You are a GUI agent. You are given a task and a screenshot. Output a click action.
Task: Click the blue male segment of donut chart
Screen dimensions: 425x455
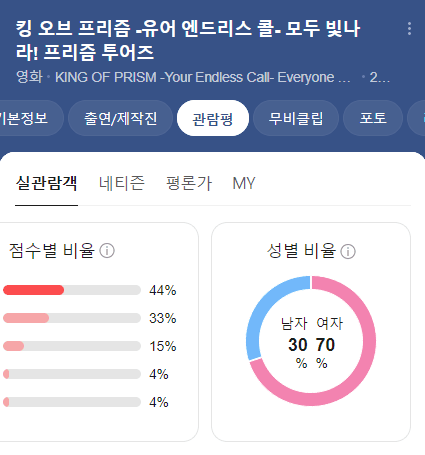263,310
